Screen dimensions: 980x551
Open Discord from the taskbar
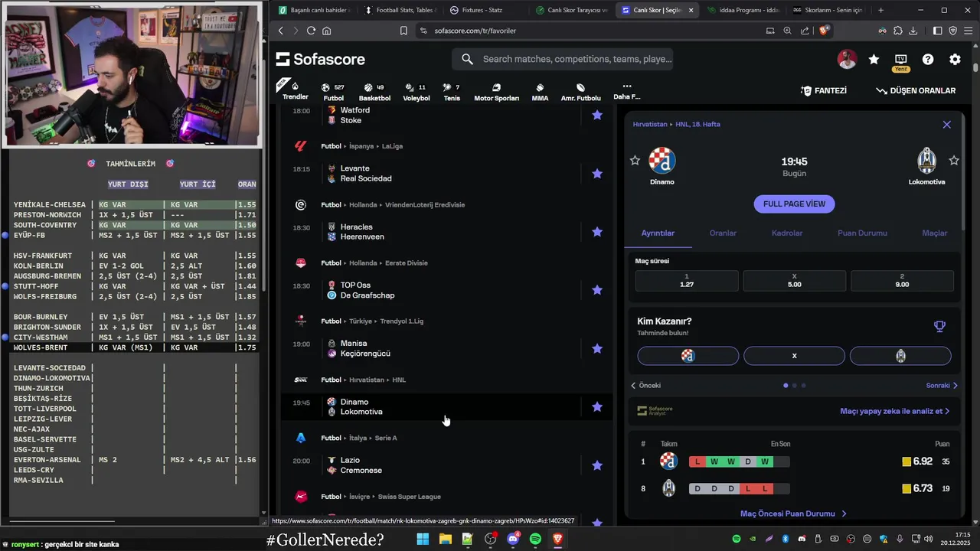[513, 540]
